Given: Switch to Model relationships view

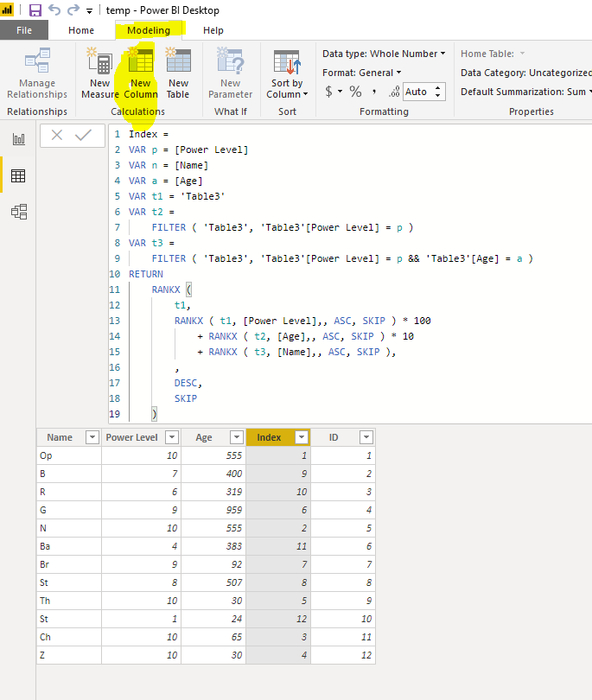Looking at the screenshot, I should pyautogui.click(x=19, y=211).
